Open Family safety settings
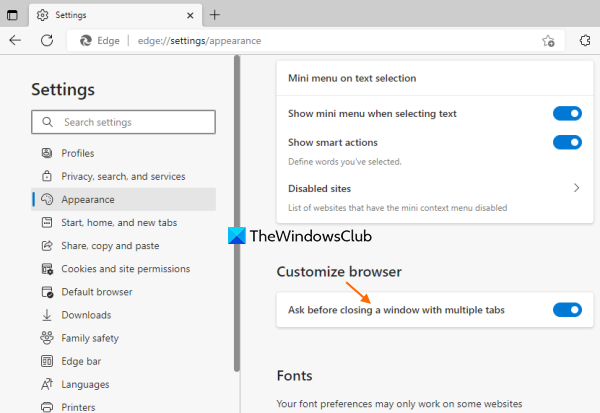Image resolution: width=600 pixels, height=413 pixels. point(90,338)
